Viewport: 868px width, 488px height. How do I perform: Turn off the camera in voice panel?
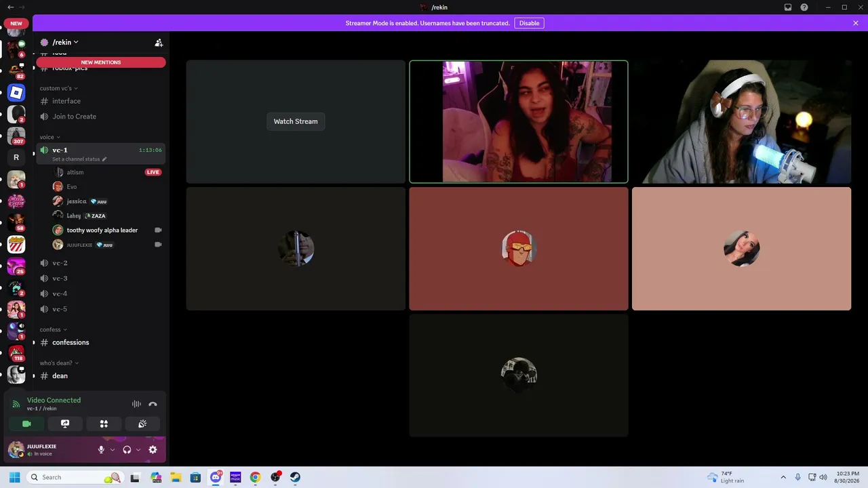coord(26,424)
